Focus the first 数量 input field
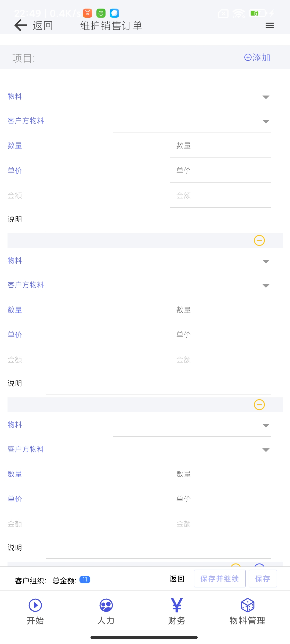Screen dimensions: 290x644 (x=220, y=146)
